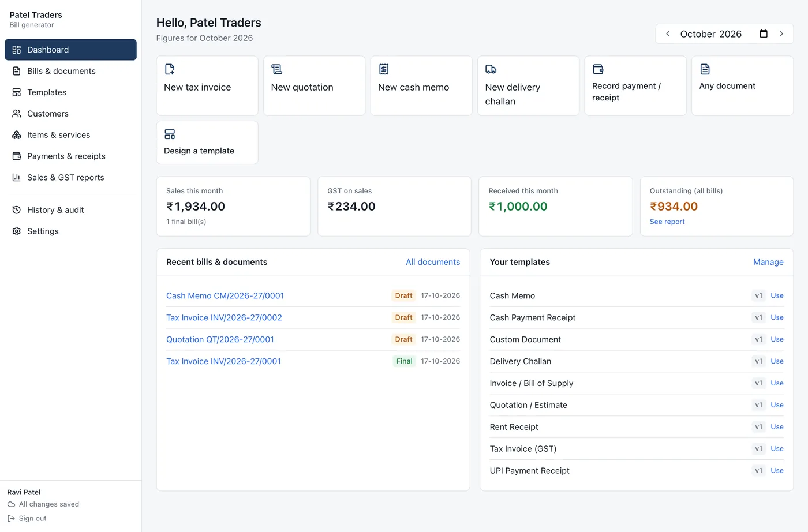Image resolution: width=808 pixels, height=532 pixels.
Task: Click the Templates layout icon in sidebar
Action: pyautogui.click(x=17, y=92)
